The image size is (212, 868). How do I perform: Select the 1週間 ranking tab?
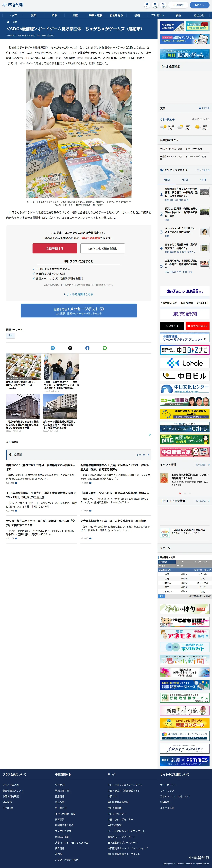click(185, 180)
